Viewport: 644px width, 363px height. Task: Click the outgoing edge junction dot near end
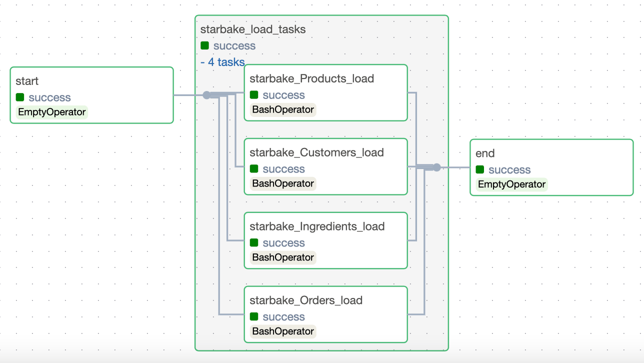click(436, 167)
